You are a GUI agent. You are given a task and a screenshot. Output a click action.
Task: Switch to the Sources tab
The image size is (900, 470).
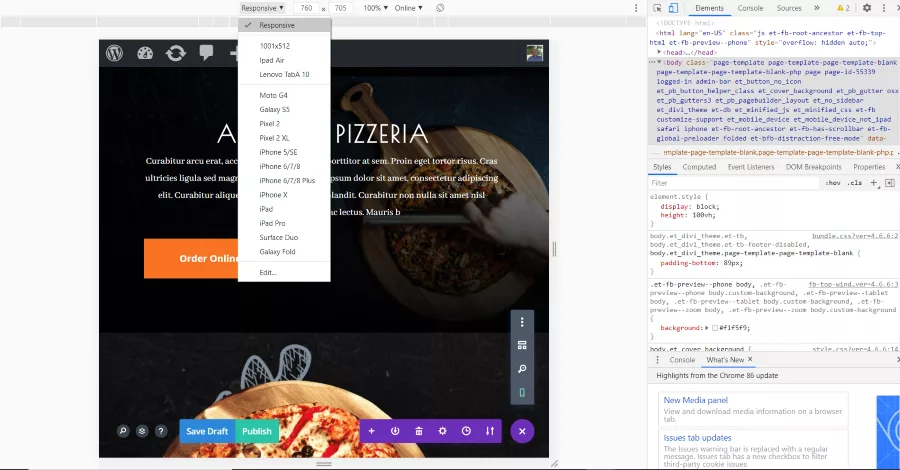(789, 8)
